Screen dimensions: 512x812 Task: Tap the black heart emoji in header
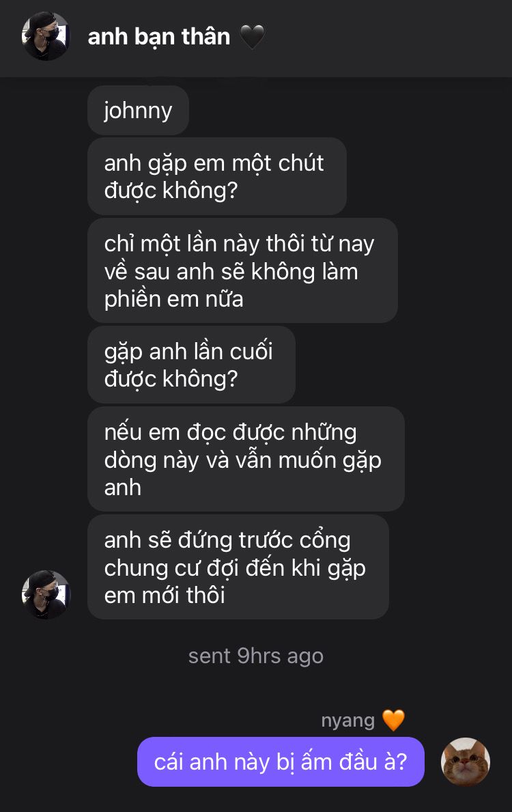point(252,37)
